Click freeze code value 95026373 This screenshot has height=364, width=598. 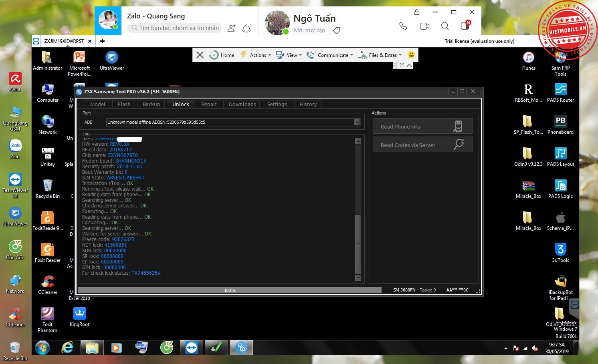pos(123,239)
